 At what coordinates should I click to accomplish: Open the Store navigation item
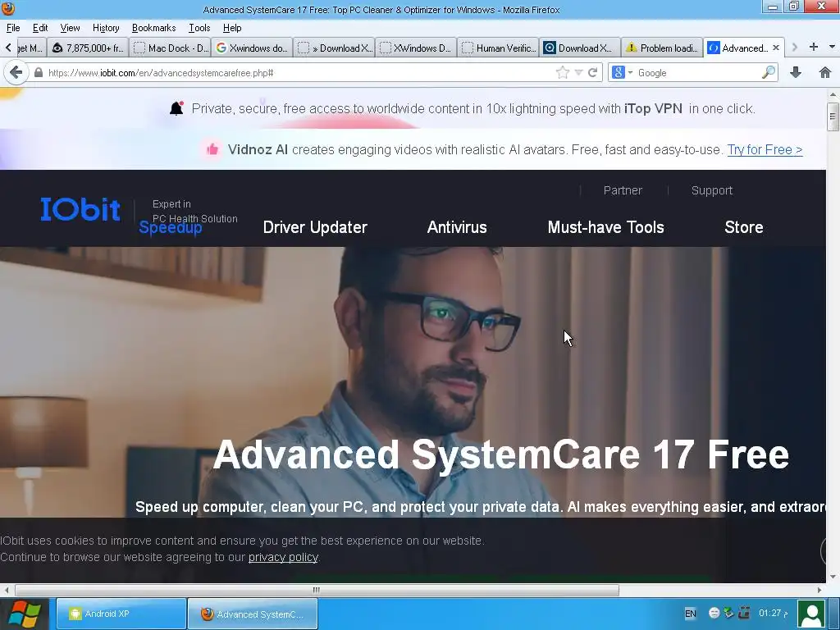[743, 227]
